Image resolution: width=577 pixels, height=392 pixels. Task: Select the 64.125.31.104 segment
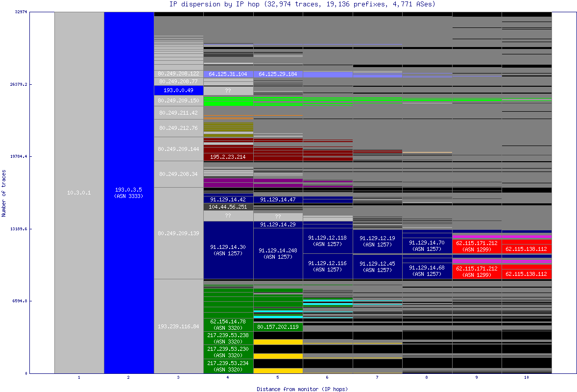(x=228, y=73)
